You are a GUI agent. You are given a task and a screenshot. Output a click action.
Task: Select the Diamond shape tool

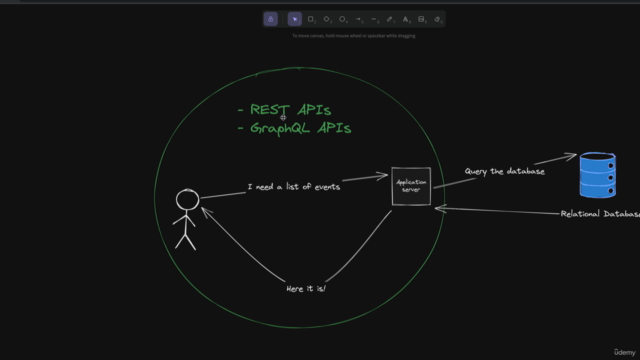tap(327, 19)
